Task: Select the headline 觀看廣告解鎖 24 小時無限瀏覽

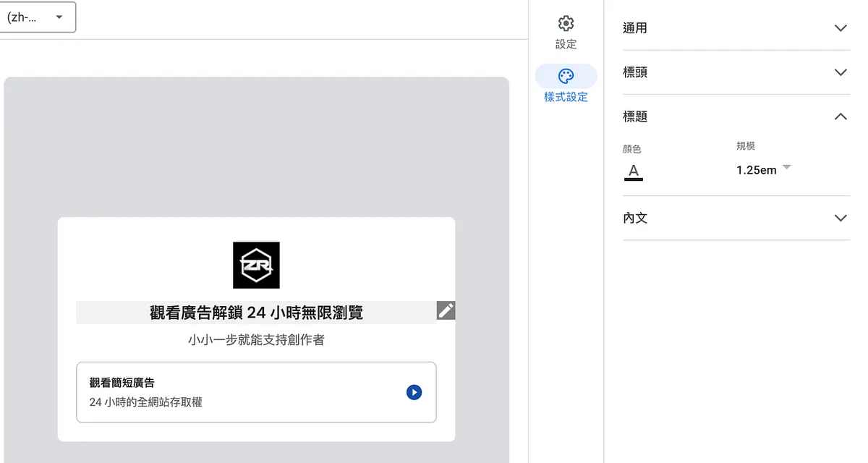Action: click(x=256, y=313)
